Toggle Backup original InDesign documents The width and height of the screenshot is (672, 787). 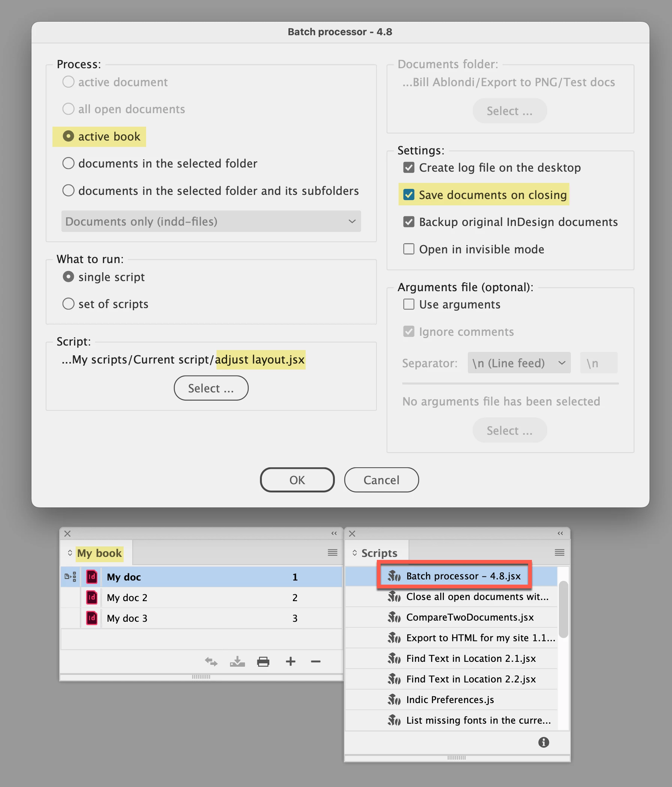409,221
